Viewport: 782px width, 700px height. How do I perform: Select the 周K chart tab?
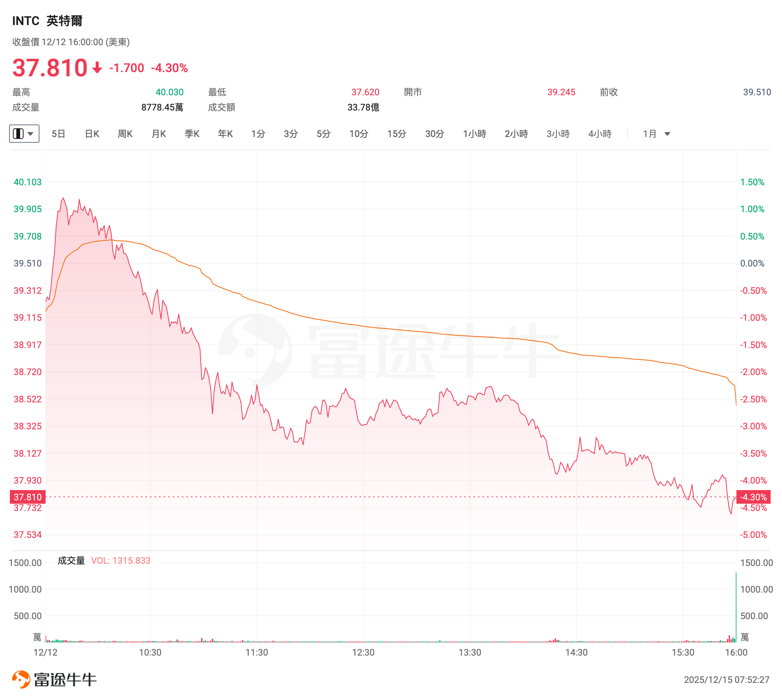pos(125,134)
